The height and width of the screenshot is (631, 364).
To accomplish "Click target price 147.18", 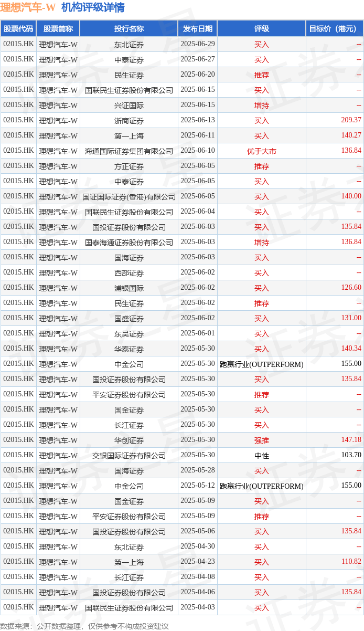I will pyautogui.click(x=351, y=440).
